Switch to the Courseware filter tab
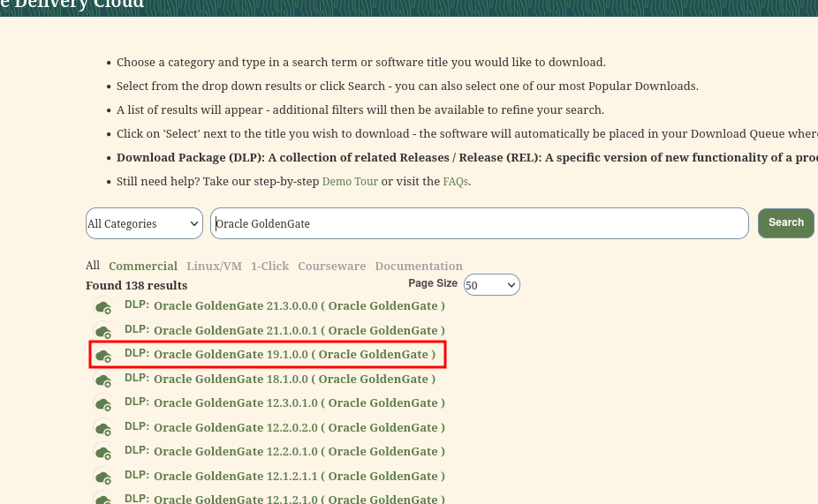 (x=332, y=266)
